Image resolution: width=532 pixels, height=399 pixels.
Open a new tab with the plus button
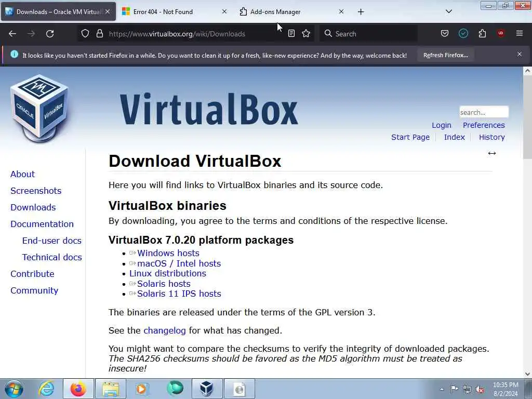pos(361,12)
